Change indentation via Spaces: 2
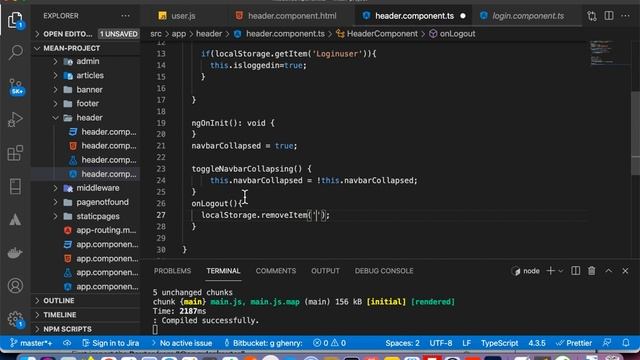Screen dimensions: 640x360 click(402, 343)
